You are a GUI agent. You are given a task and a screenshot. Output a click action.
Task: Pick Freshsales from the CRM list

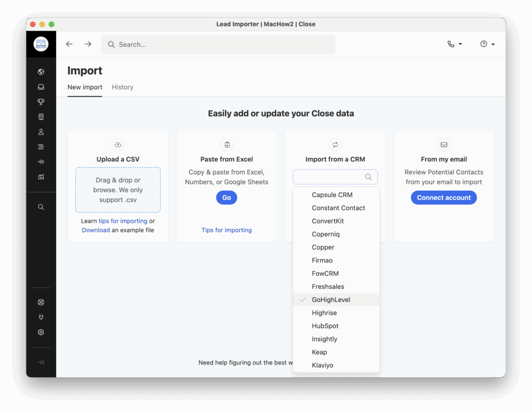click(328, 287)
